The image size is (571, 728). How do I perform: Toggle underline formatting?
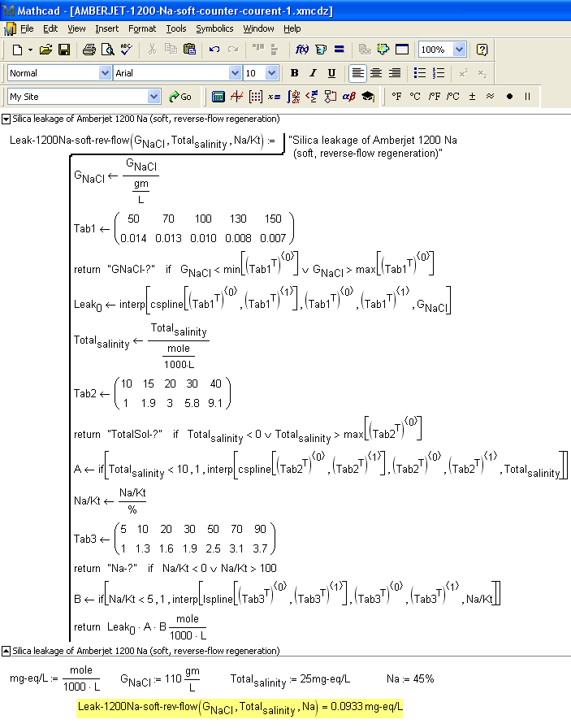pyautogui.click(x=331, y=73)
